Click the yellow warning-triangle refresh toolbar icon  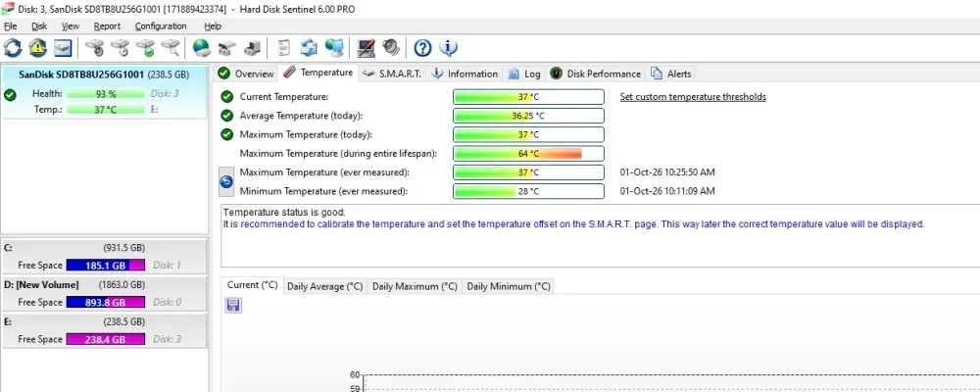(x=37, y=47)
